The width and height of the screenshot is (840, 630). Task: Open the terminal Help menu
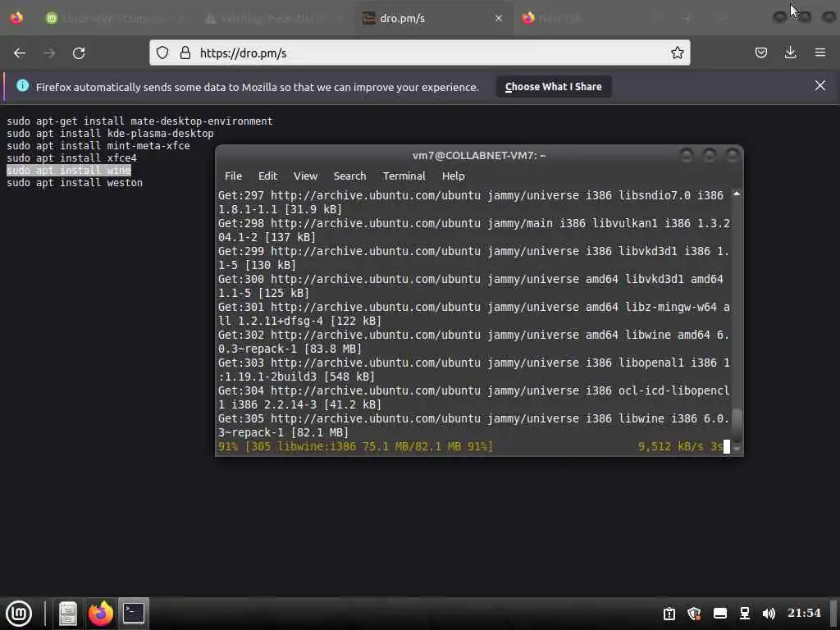click(x=453, y=176)
